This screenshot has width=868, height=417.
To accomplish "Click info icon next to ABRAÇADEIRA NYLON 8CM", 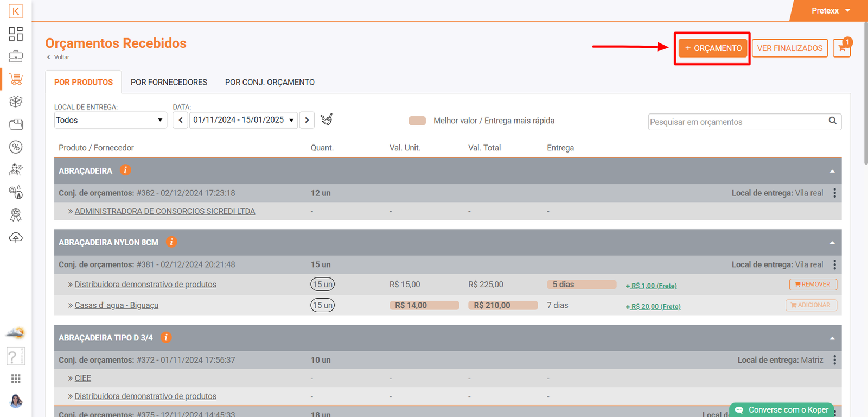I will tap(171, 242).
